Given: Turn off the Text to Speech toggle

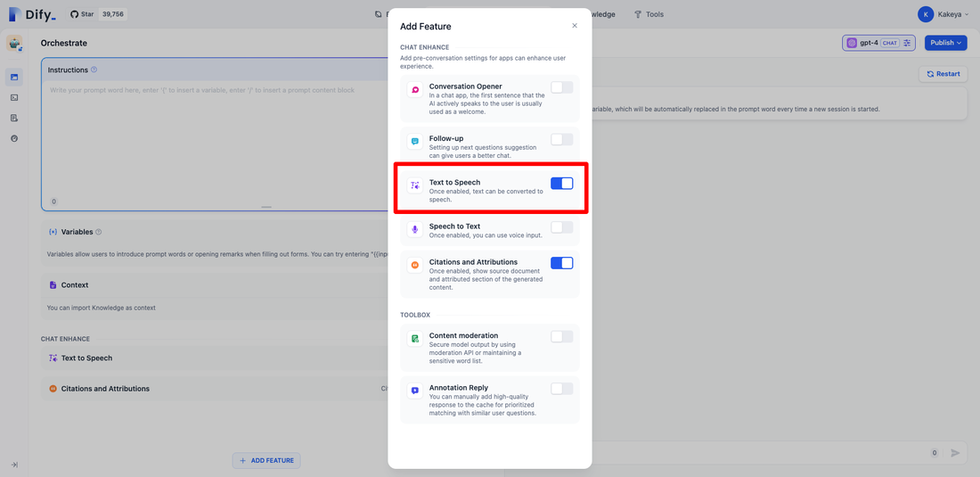Looking at the screenshot, I should point(561,184).
